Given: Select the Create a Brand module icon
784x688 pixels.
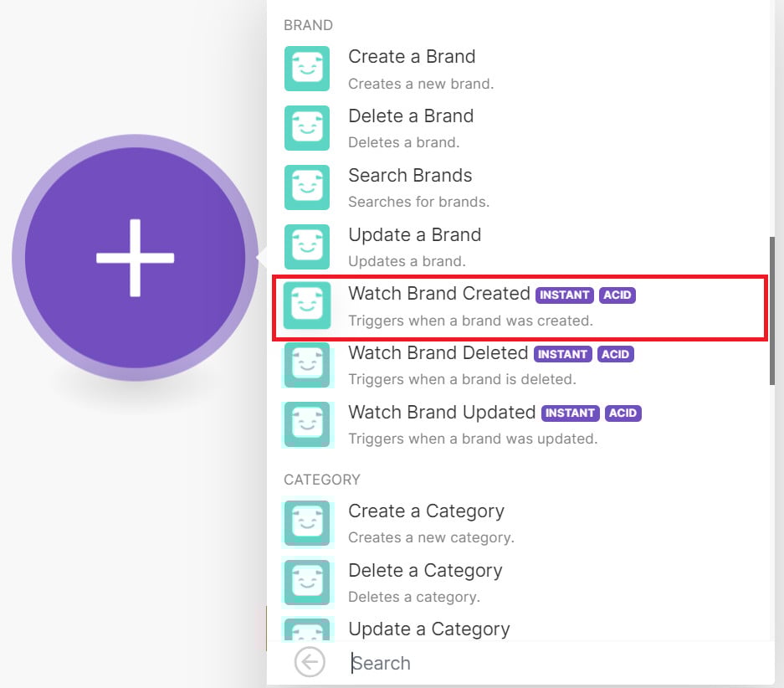Looking at the screenshot, I should pyautogui.click(x=307, y=69).
